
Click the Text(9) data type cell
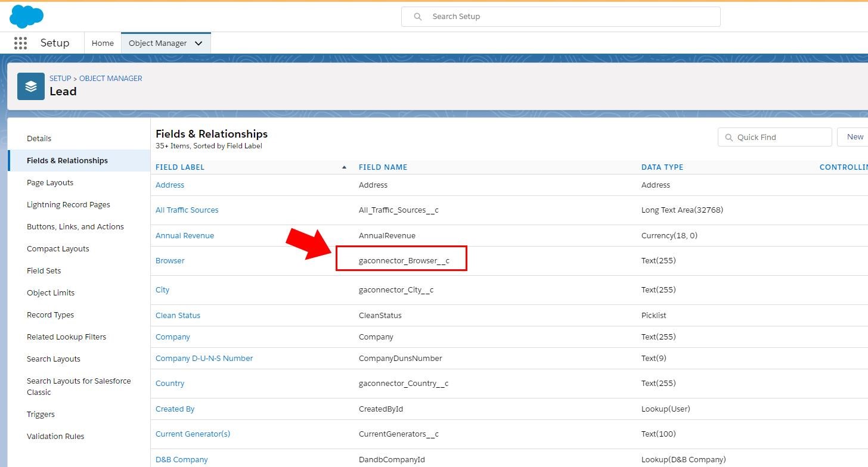[x=654, y=359]
